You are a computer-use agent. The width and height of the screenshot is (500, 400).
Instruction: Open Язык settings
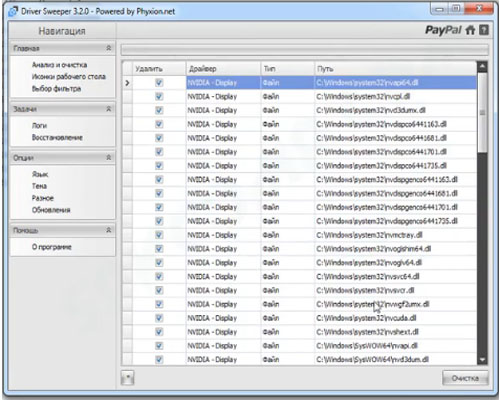40,174
